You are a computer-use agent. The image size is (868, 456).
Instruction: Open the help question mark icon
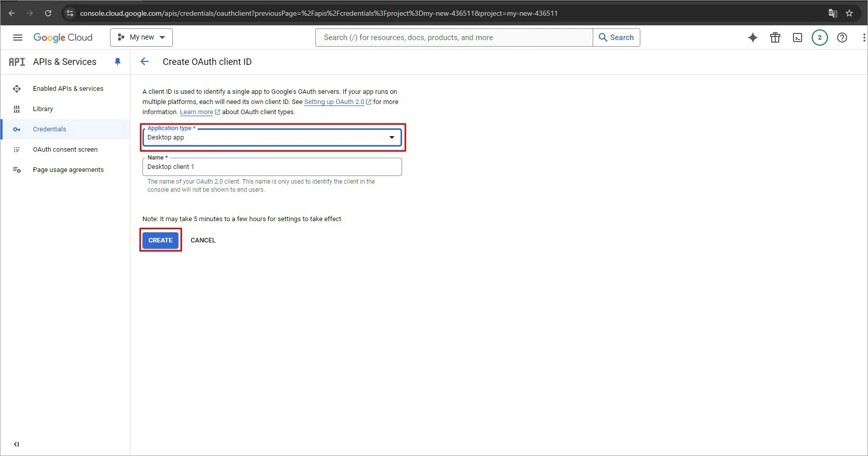pos(842,38)
